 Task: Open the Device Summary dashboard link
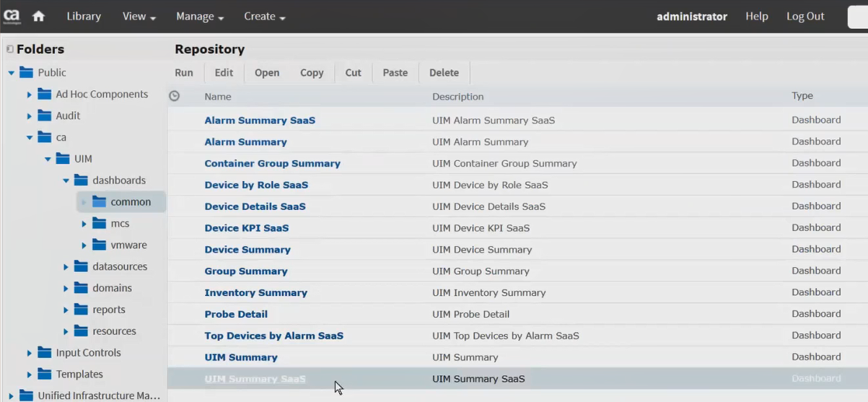click(247, 250)
